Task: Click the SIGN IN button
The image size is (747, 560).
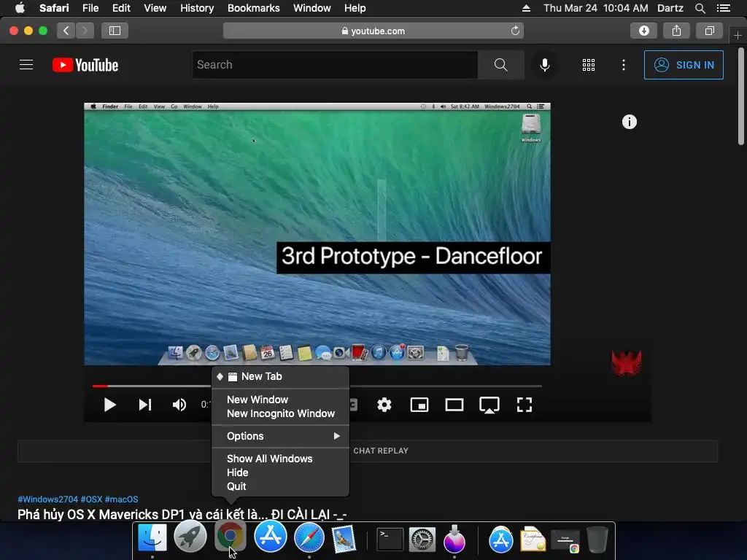Action: coord(683,65)
